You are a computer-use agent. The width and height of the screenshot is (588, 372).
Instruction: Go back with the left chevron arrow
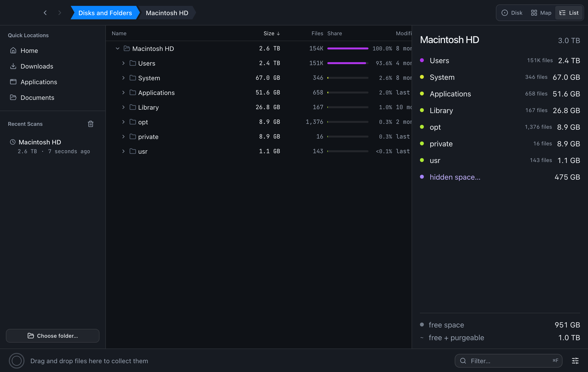(x=45, y=13)
